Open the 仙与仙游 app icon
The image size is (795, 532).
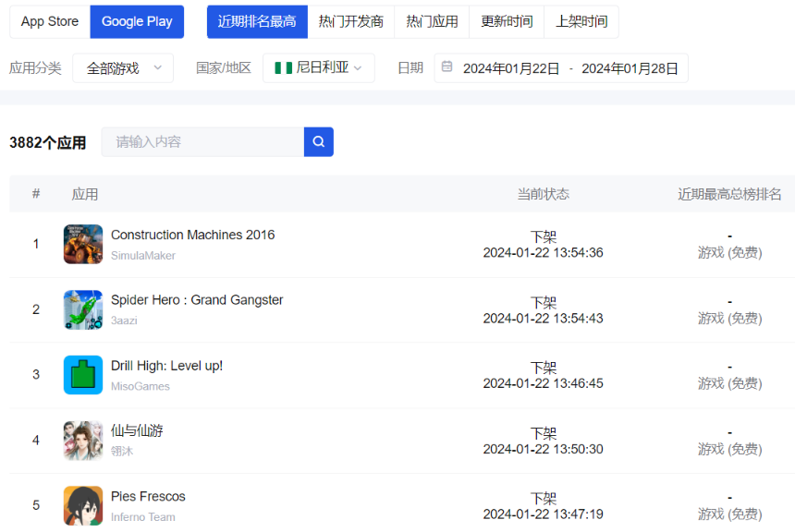coord(83,441)
